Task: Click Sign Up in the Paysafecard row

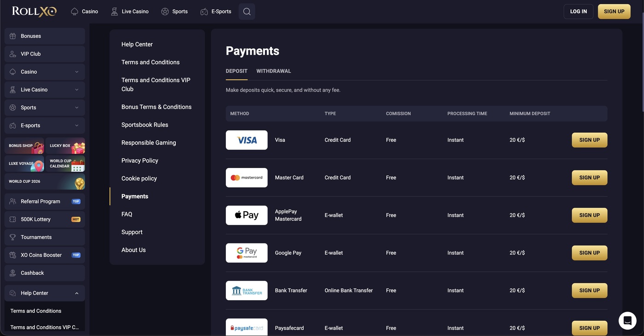Action: 589,328
